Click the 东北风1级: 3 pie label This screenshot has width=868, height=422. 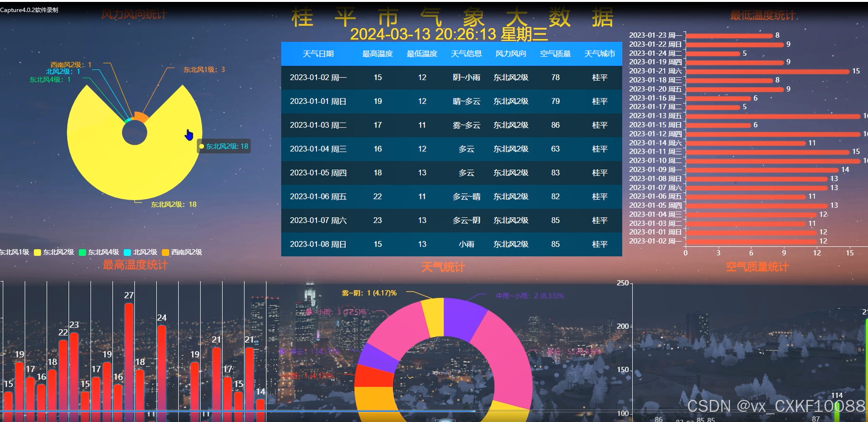pos(204,70)
